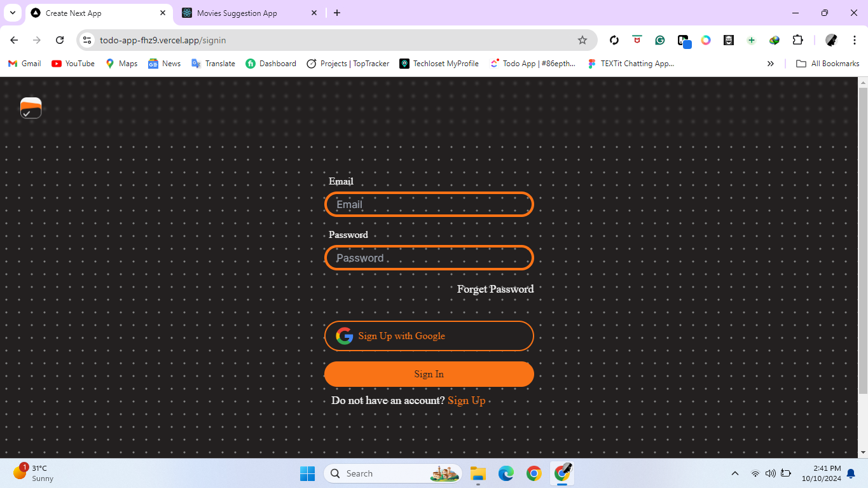Bookmark this page with the star icon
Screen dimensions: 868x488
(582, 40)
